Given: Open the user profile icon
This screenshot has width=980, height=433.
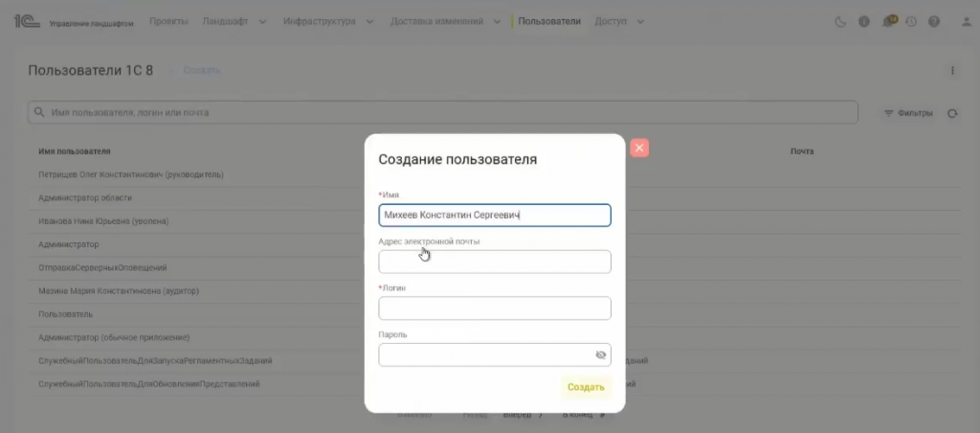Looking at the screenshot, I should (967, 22).
